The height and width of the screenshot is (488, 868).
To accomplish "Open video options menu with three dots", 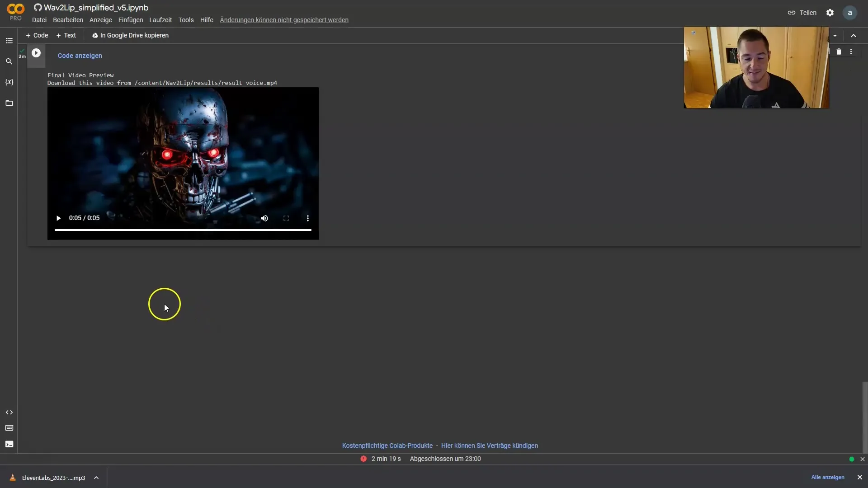I will click(307, 218).
